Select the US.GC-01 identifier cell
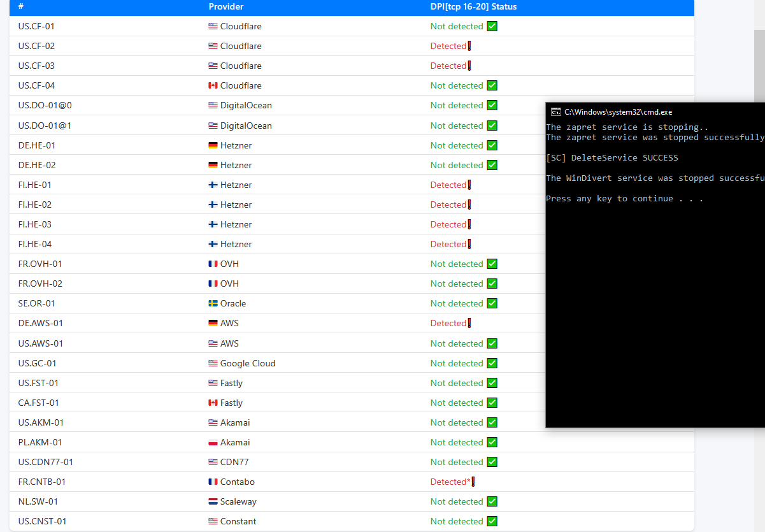The width and height of the screenshot is (765, 532). pyautogui.click(x=37, y=363)
